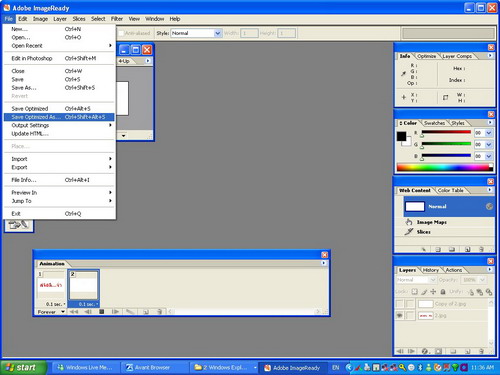Delete the selected animation frame
500x375 pixels.
[160, 312]
